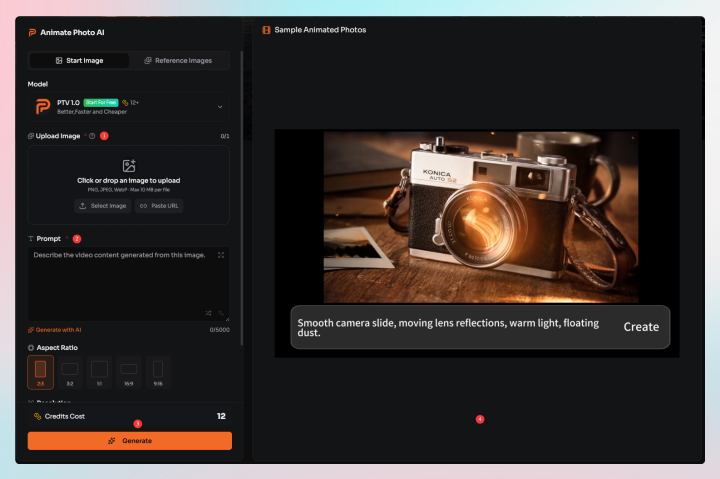Click the translate prompt icon
720x479 pixels.
221,313
